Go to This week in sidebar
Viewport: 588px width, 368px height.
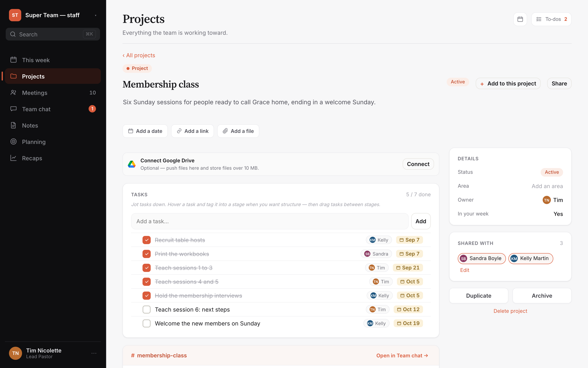coord(53,60)
